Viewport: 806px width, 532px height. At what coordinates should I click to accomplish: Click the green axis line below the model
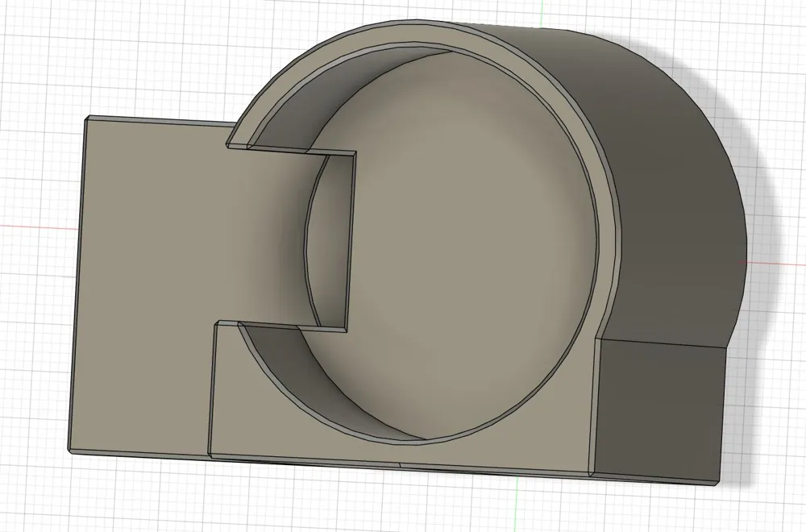[516, 506]
